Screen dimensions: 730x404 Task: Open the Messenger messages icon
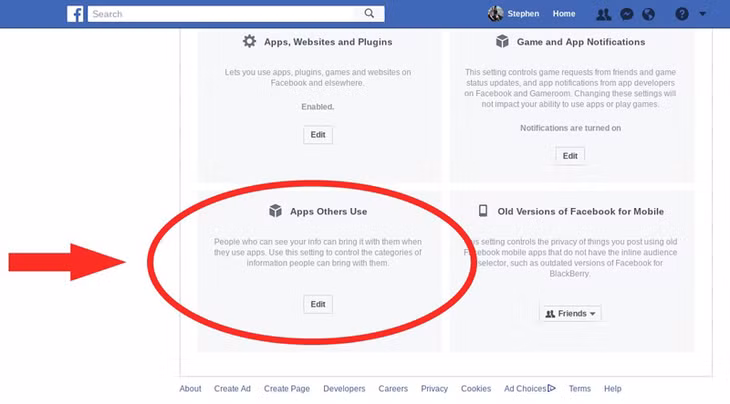point(627,14)
